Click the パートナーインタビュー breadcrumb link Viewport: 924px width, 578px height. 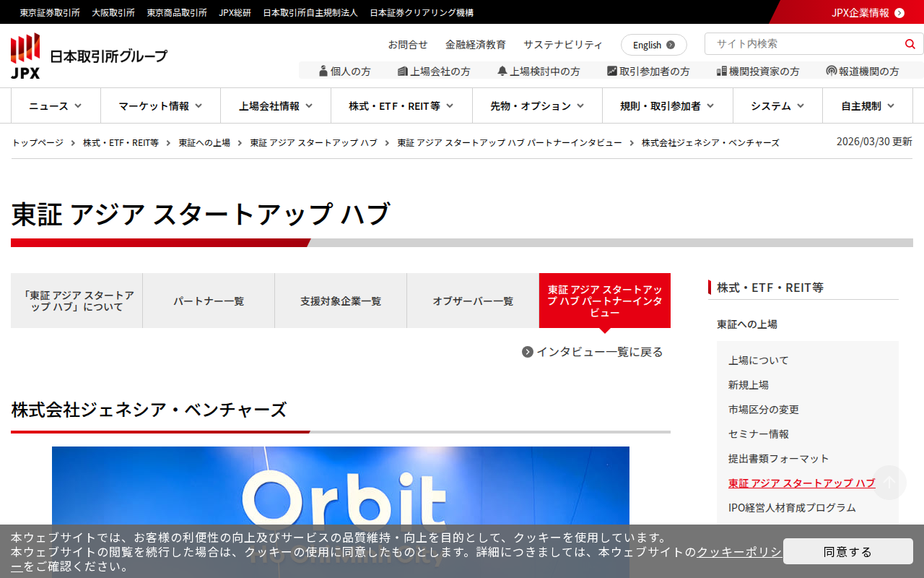(510, 142)
